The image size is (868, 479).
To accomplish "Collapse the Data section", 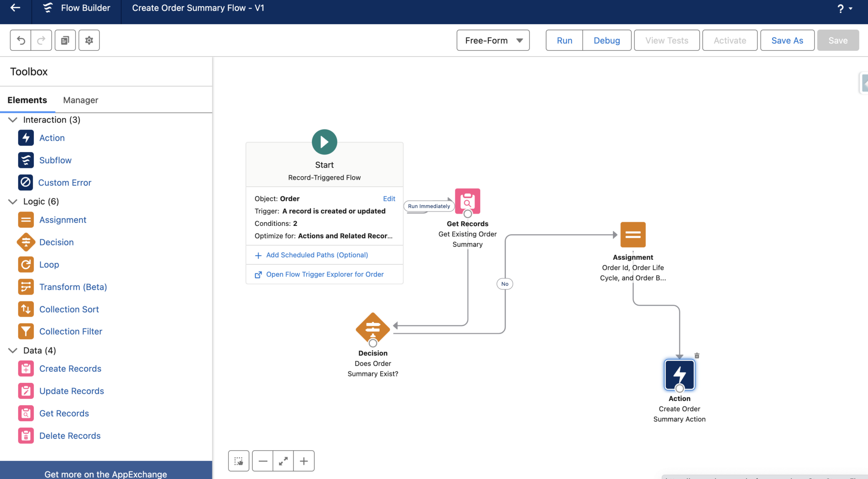I will pos(12,350).
